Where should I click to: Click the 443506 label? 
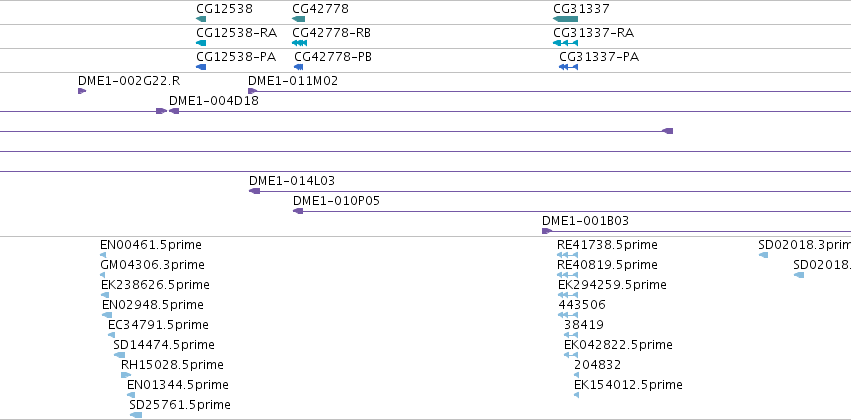582,304
